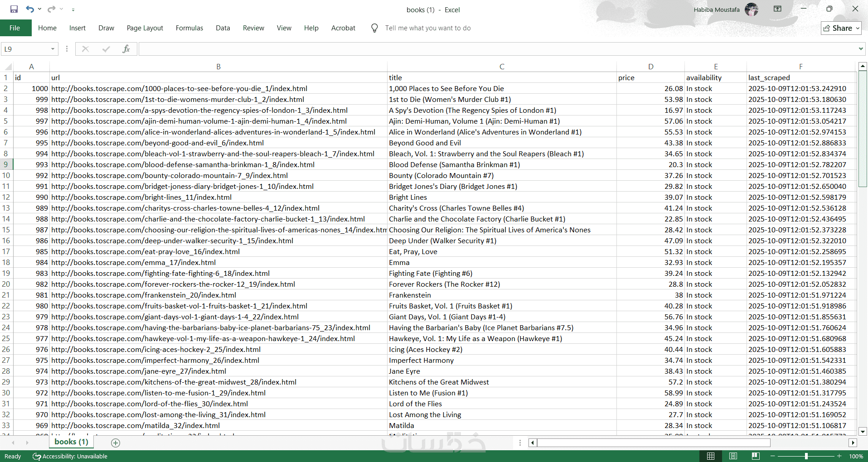868x462 pixels.
Task: Select column E header
Action: tap(716, 67)
